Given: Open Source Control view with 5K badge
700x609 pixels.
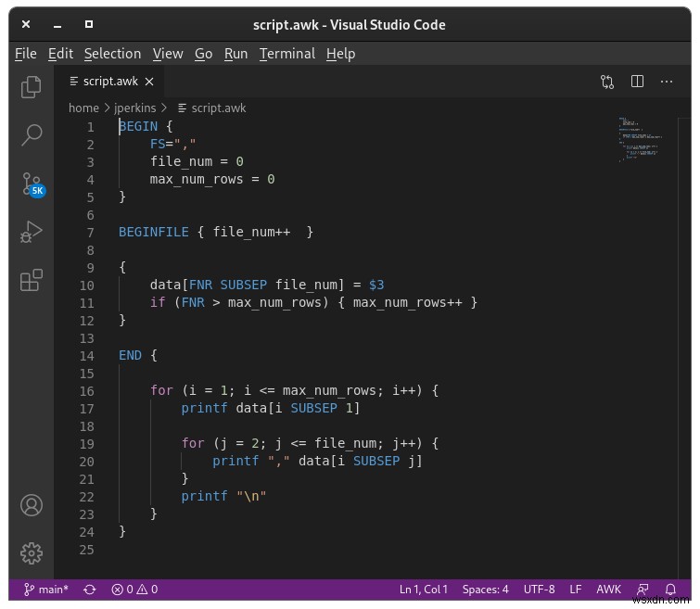Looking at the screenshot, I should 33,184.
